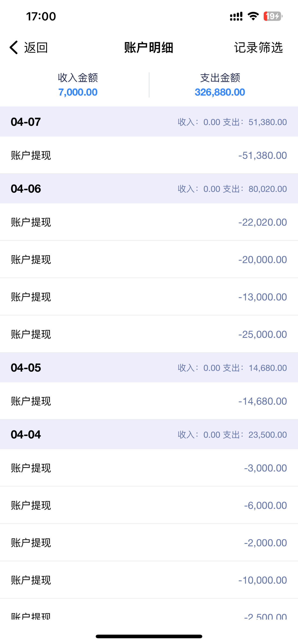The height and width of the screenshot is (644, 298).
Task: Open the -51,380.00 withdrawal record
Action: click(149, 155)
